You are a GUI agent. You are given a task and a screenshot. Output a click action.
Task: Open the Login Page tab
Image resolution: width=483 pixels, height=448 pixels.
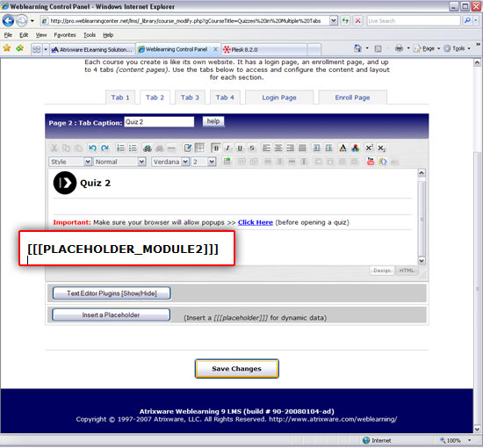(x=279, y=98)
